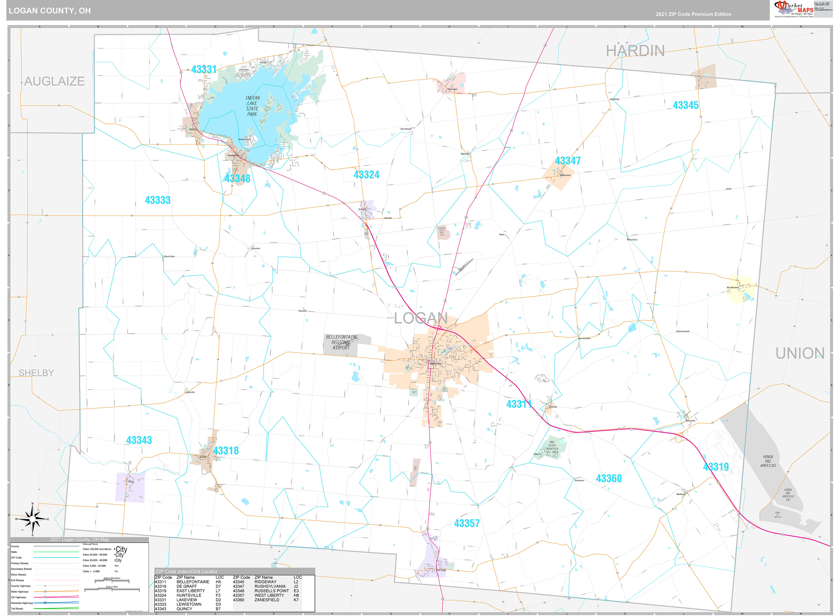
Task: Click ZIP label 43343 on the map
Action: pyautogui.click(x=139, y=440)
